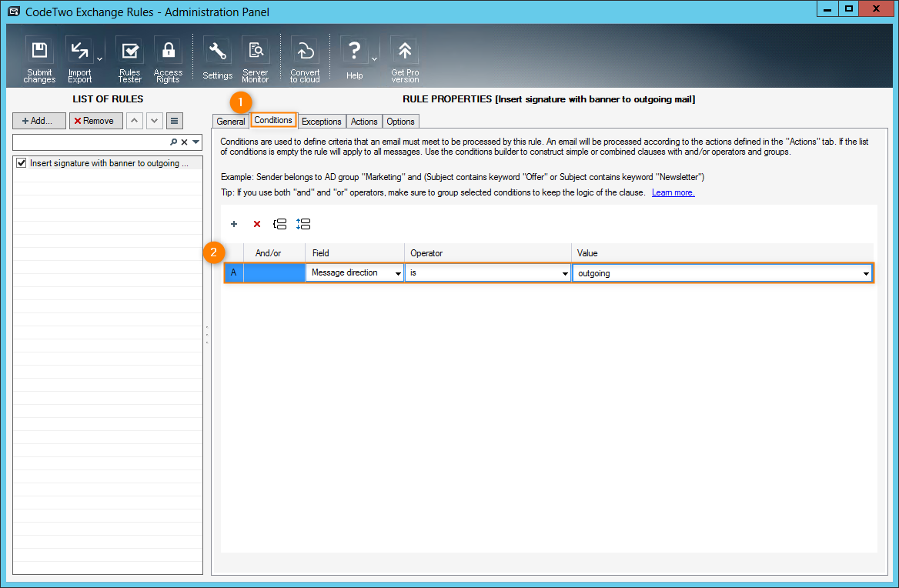Select Insert signature with banner rule
The width and height of the screenshot is (899, 588).
(x=108, y=163)
